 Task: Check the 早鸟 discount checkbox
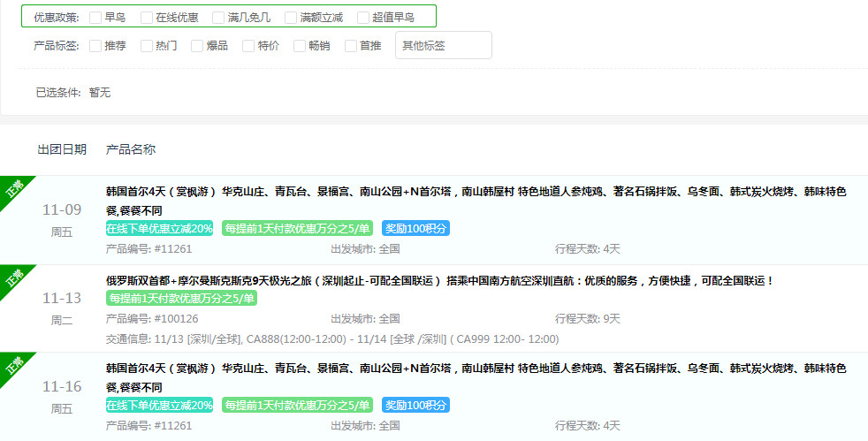point(95,18)
